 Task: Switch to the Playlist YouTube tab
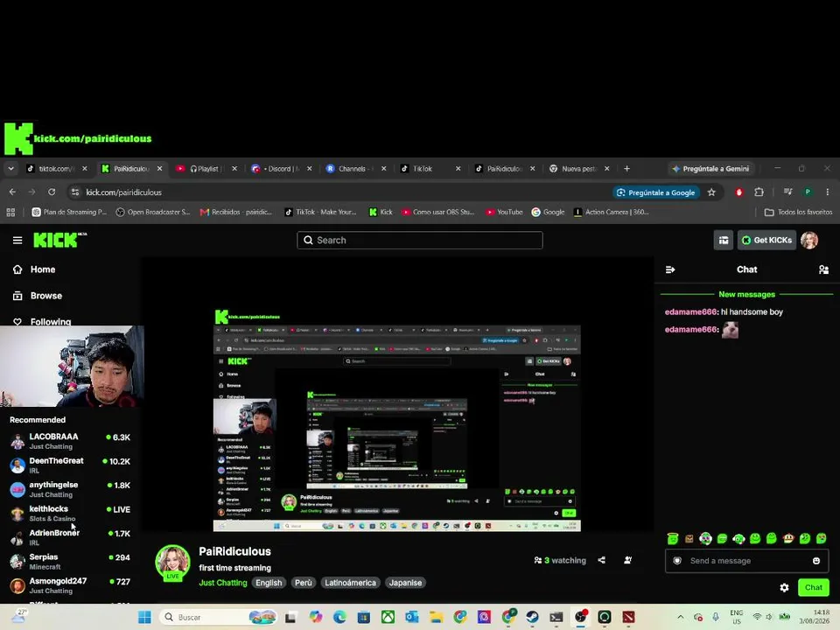coord(206,168)
